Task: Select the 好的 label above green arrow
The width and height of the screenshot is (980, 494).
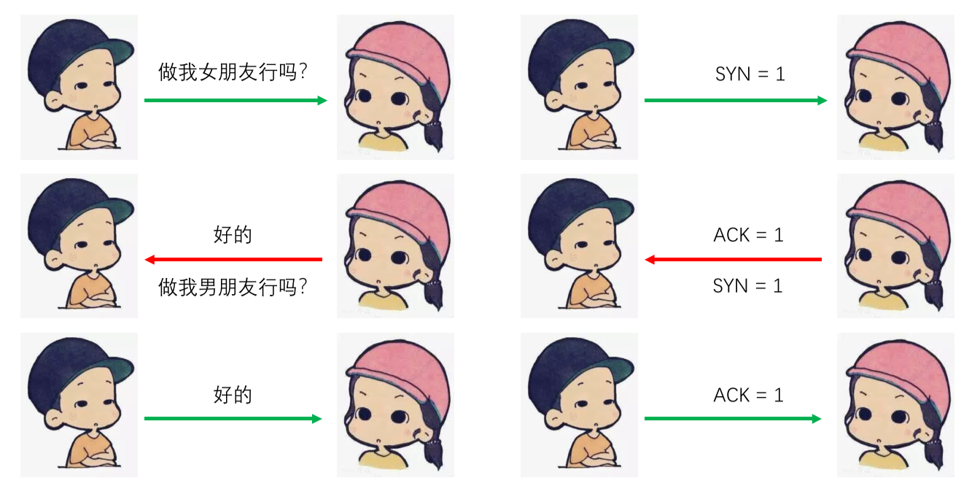Action: point(233,395)
